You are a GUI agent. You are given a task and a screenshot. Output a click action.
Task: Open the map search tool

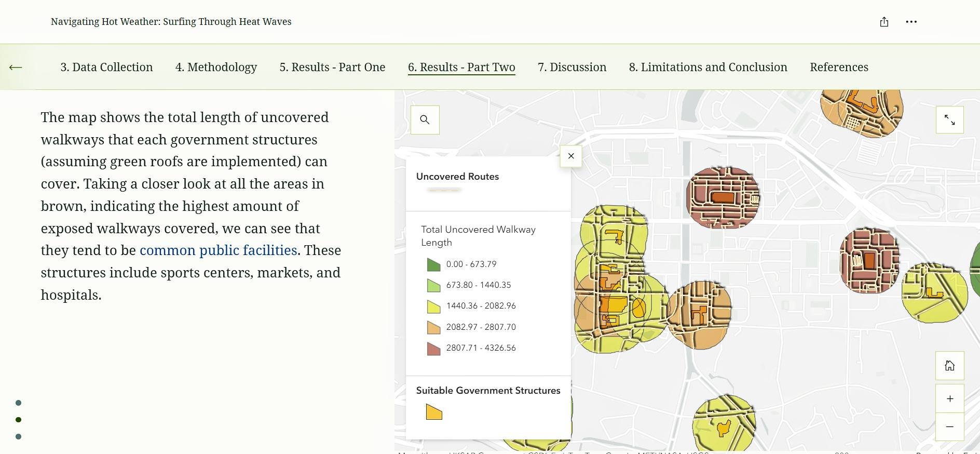coord(425,120)
